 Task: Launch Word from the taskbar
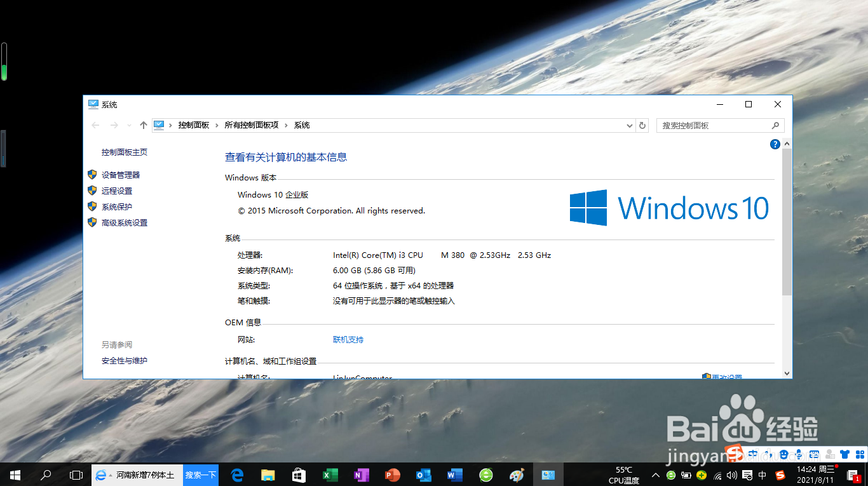454,475
